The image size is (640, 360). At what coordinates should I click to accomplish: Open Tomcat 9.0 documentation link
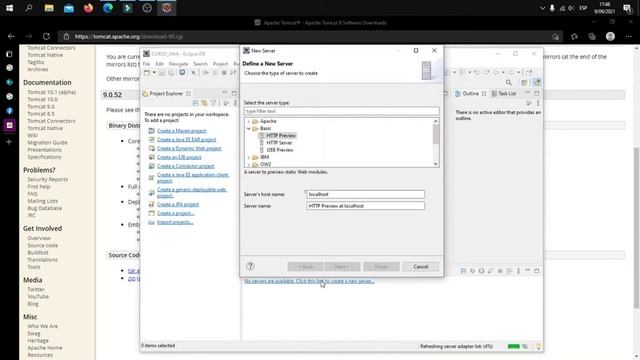click(x=41, y=107)
